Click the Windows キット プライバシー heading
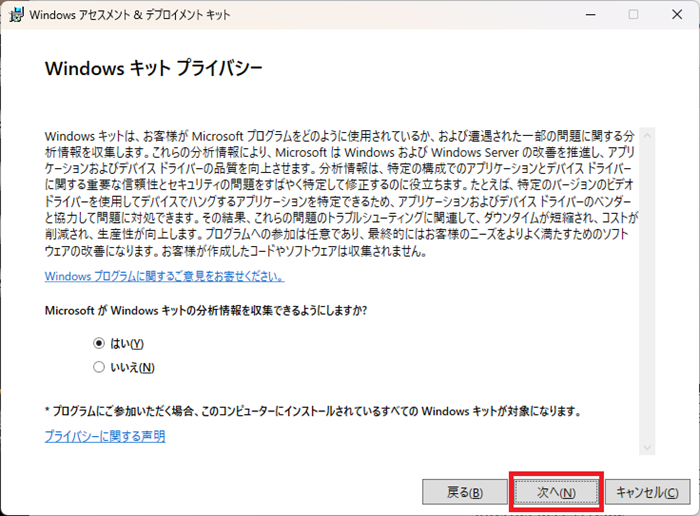 click(x=154, y=69)
